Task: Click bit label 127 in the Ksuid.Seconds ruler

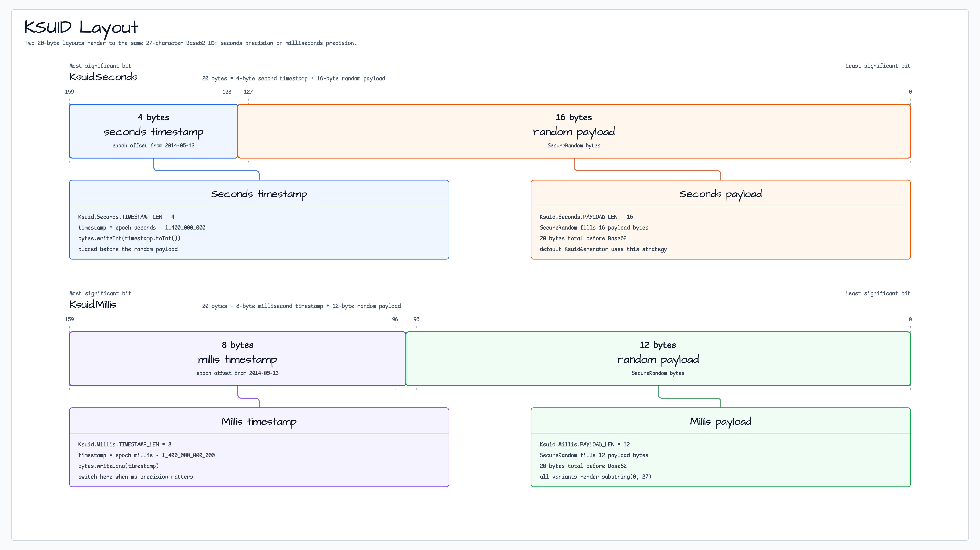Action: (248, 92)
